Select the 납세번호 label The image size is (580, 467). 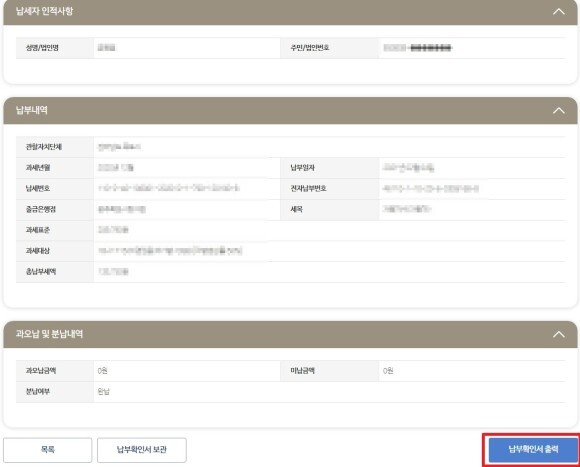coord(38,188)
